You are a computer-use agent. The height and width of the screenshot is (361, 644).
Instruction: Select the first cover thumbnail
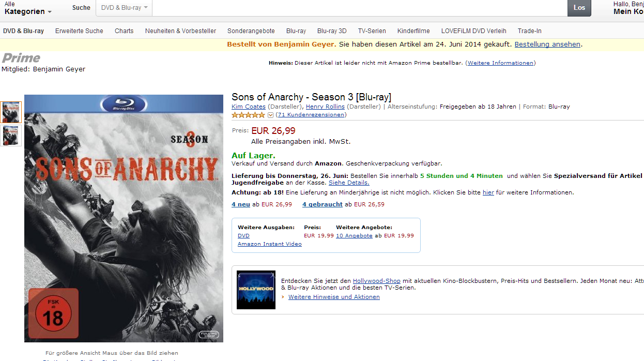[11, 112]
